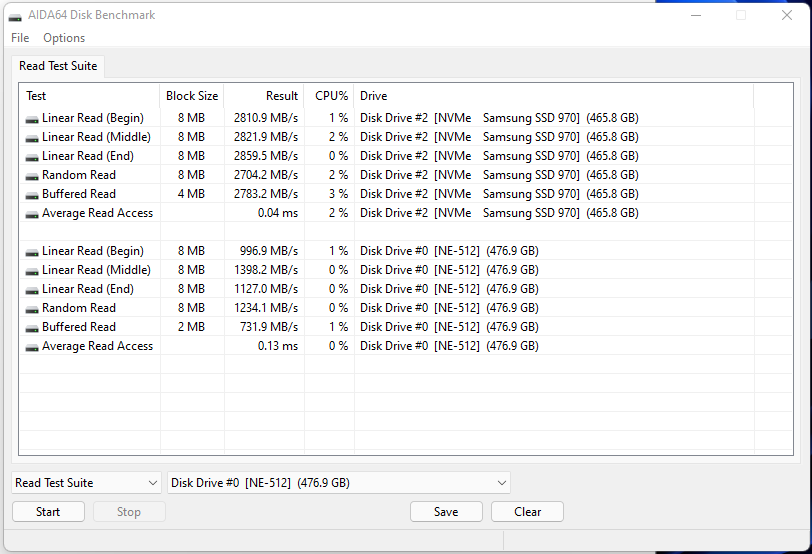Click disk icon of 2704.2 MB/s Random Read row
This screenshot has width=812, height=554.
32,177
